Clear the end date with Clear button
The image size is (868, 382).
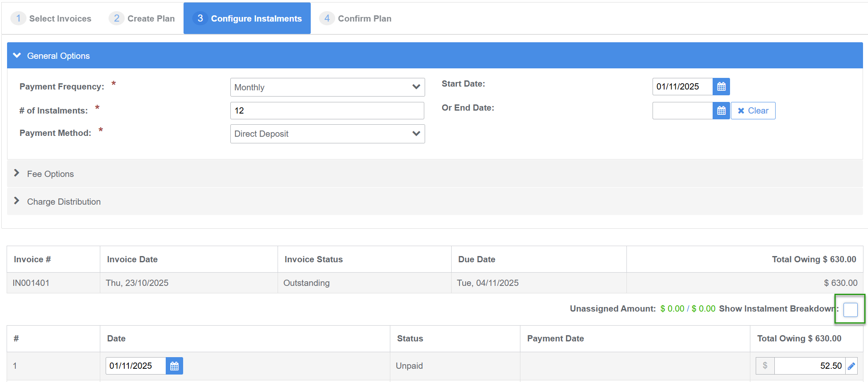click(753, 111)
